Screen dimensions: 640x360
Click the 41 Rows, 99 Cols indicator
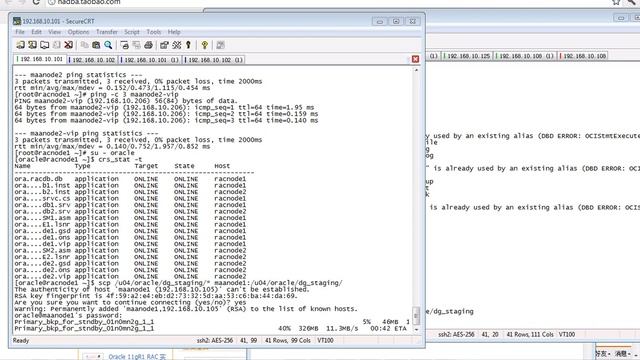(x=288, y=340)
